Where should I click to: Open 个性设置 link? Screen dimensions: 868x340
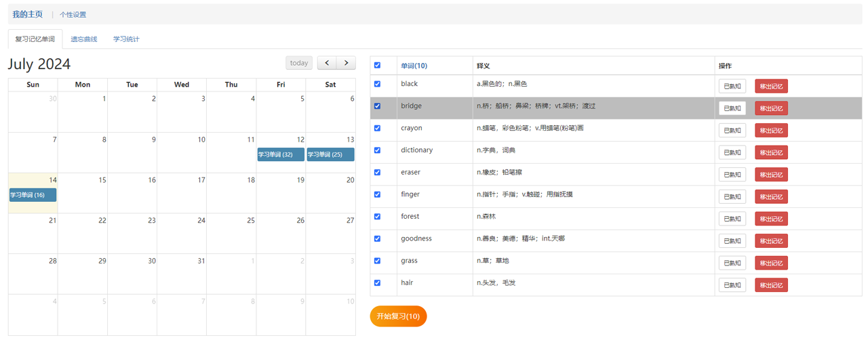click(73, 14)
